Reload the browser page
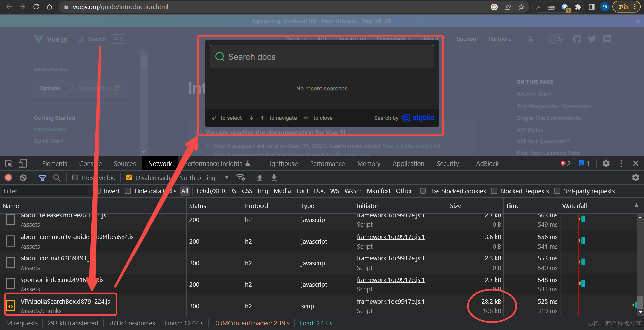Viewport: 644px width, 330px height. tap(36, 7)
